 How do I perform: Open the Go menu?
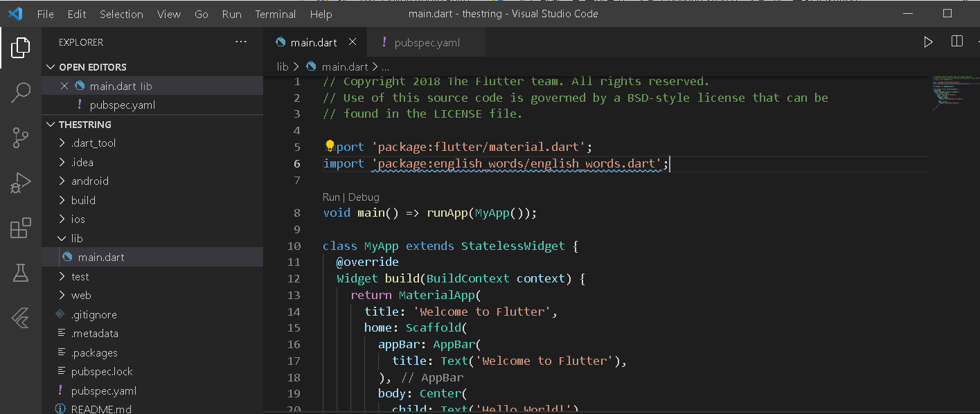[x=202, y=14]
